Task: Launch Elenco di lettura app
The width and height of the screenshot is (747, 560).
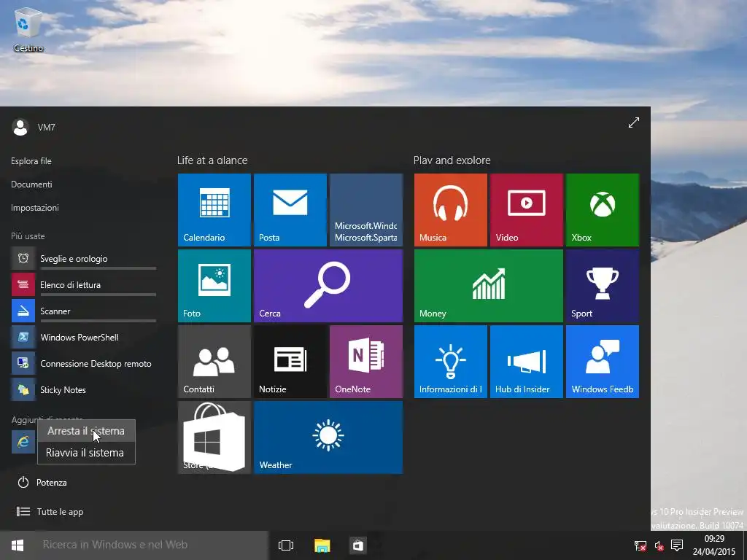Action: pos(84,285)
